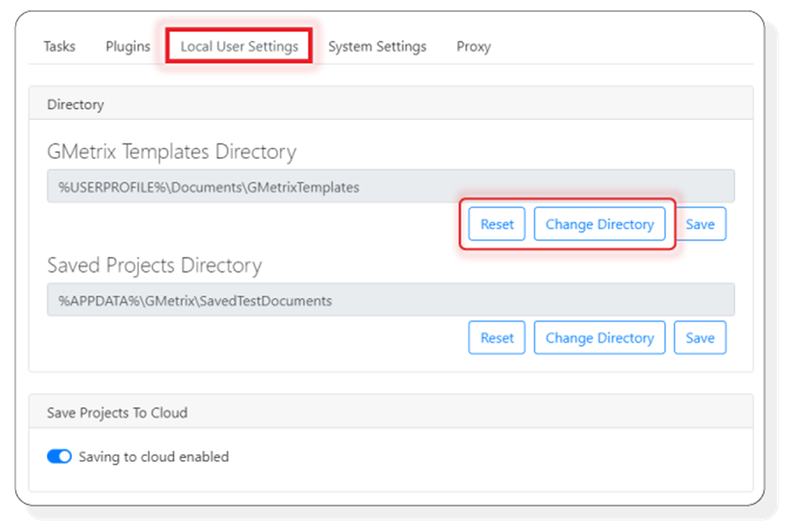Click the Saved Projects Directory heading
The image size is (788, 532).
tap(155, 265)
